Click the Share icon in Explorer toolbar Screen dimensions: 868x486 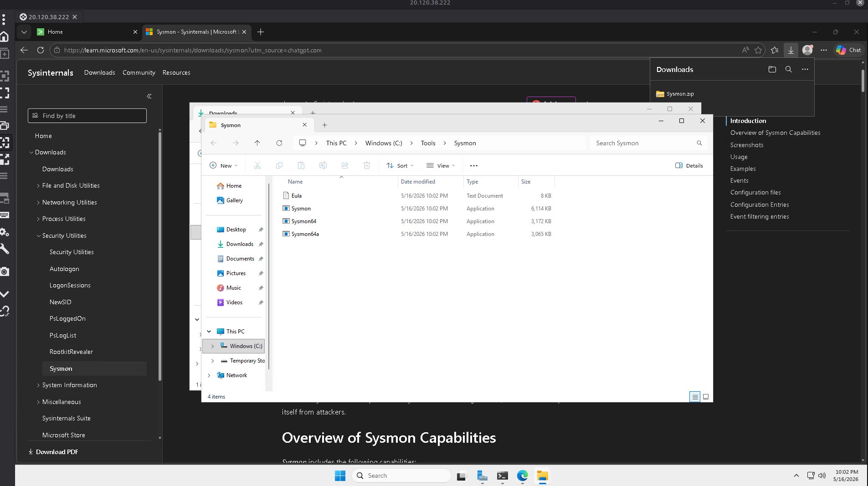(x=345, y=165)
